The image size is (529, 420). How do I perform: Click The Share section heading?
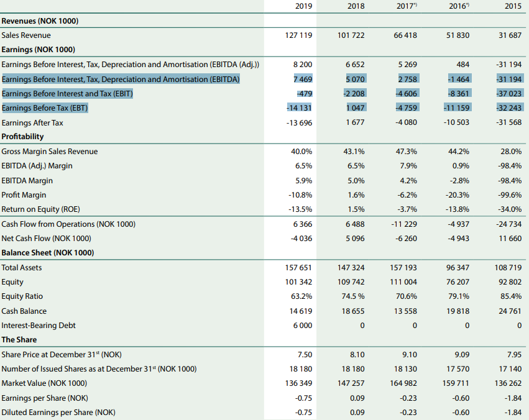click(x=19, y=340)
